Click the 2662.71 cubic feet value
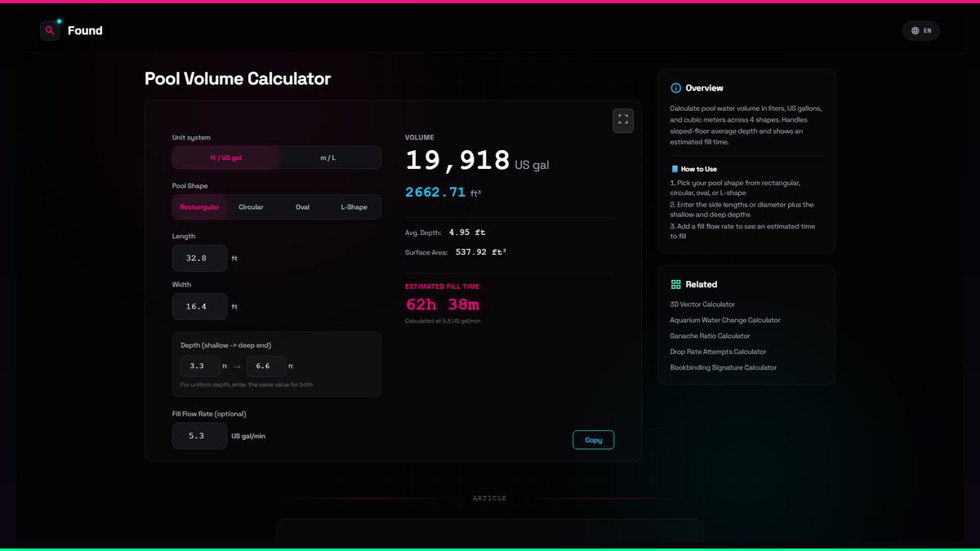 click(x=435, y=193)
